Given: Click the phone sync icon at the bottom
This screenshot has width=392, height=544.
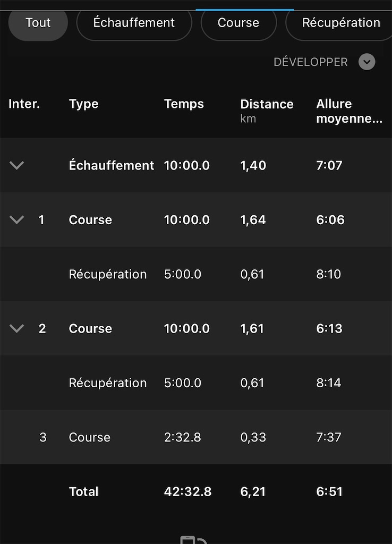Looking at the screenshot, I should coord(193,540).
